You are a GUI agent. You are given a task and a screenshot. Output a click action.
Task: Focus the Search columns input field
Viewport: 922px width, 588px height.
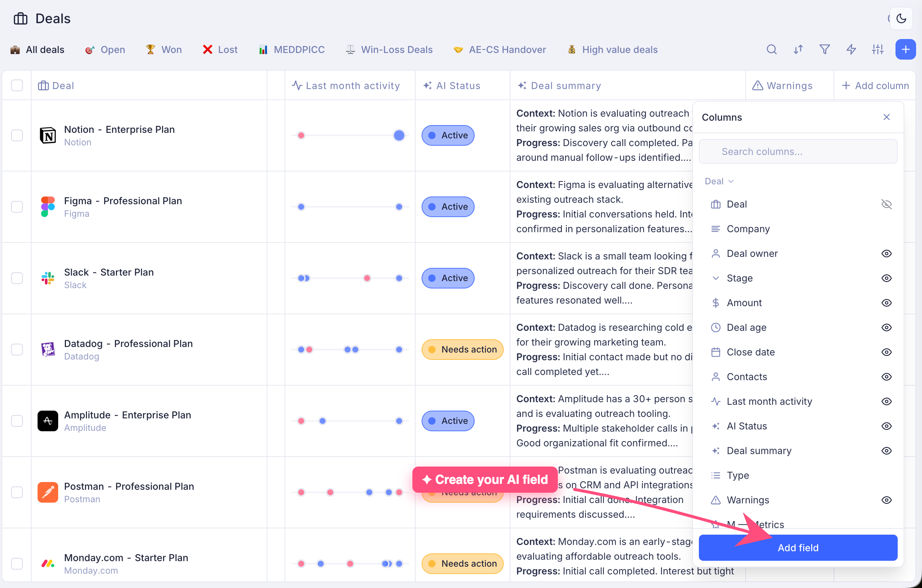click(x=798, y=152)
